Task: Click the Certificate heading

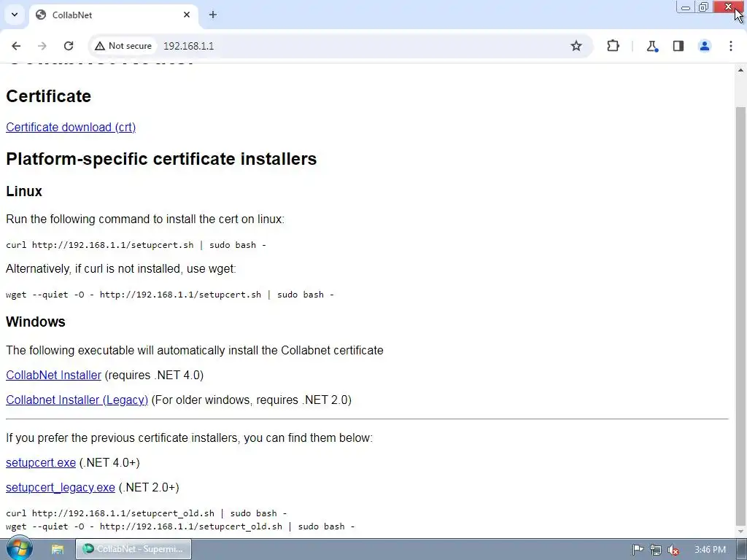Action: [x=48, y=96]
